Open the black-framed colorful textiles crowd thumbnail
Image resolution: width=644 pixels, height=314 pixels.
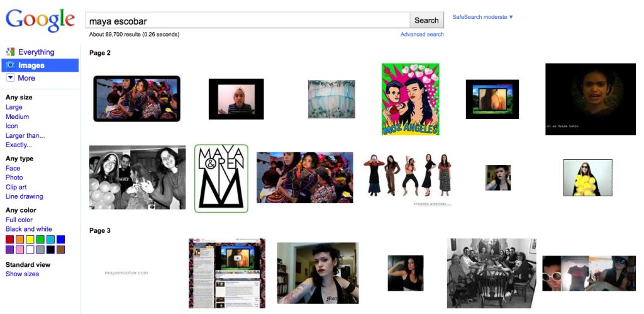136,99
